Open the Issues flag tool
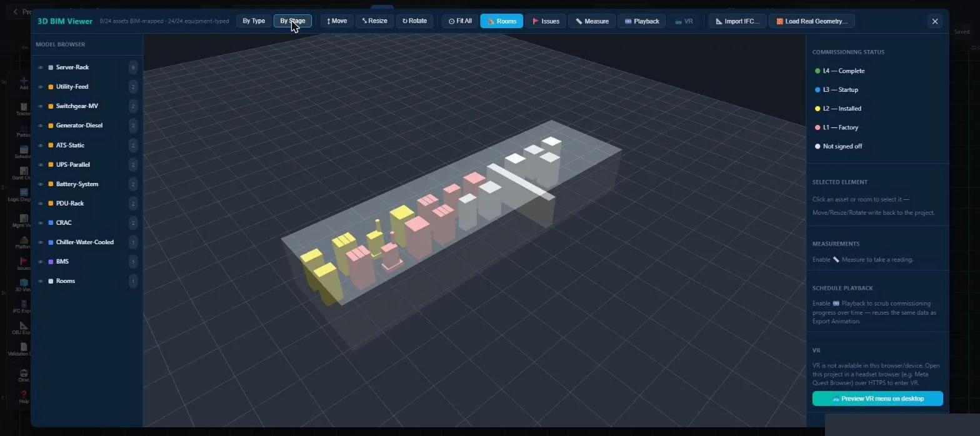 pyautogui.click(x=546, y=21)
